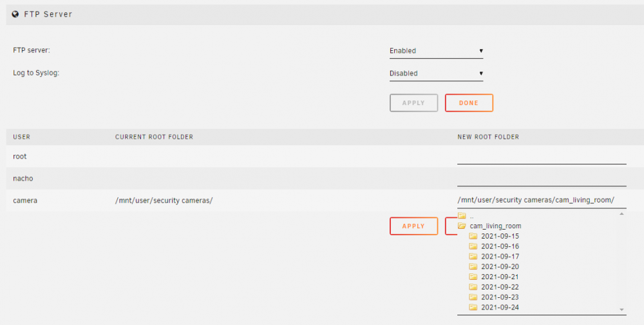Image resolution: width=644 pixels, height=325 pixels.
Task: Select the parent '..' folder entry
Action: tap(471, 216)
